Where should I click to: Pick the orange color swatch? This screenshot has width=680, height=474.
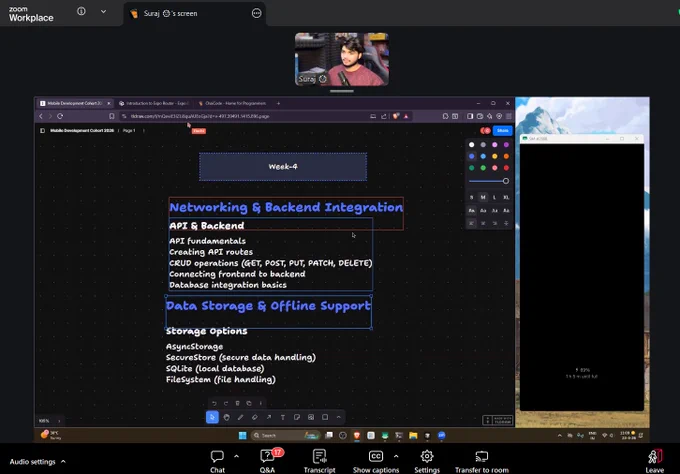pos(506,157)
